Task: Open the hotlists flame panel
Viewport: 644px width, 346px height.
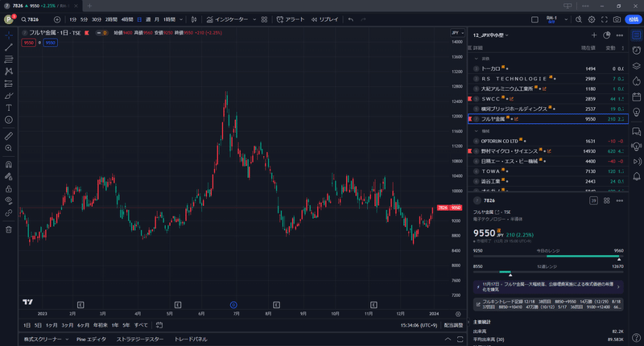Action: coord(636,81)
